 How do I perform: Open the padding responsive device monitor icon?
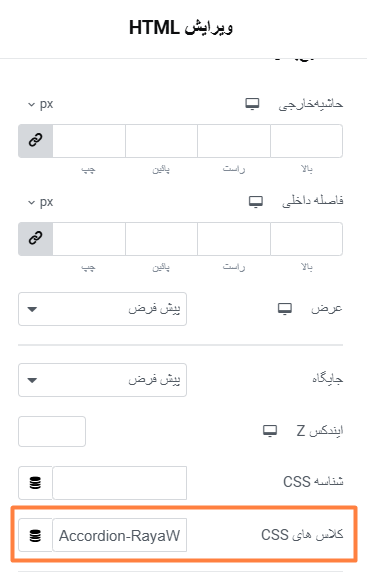click(256, 202)
